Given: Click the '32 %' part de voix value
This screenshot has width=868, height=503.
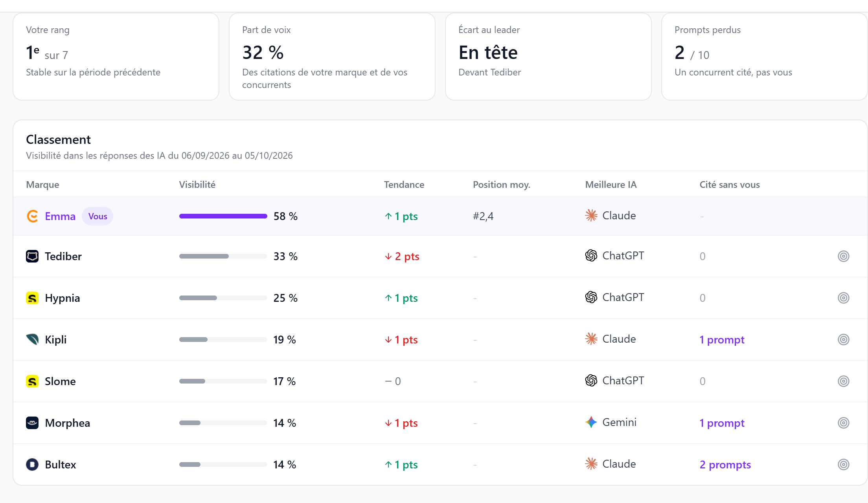Looking at the screenshot, I should pos(263,53).
